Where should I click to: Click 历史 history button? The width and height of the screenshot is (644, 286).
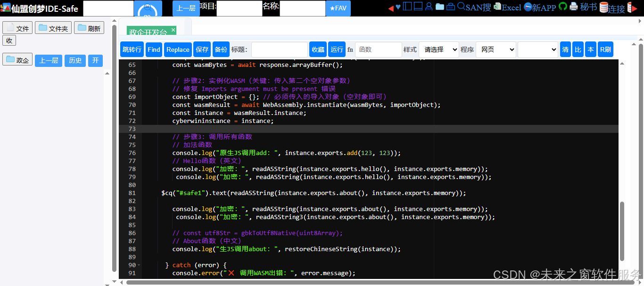coord(75,60)
